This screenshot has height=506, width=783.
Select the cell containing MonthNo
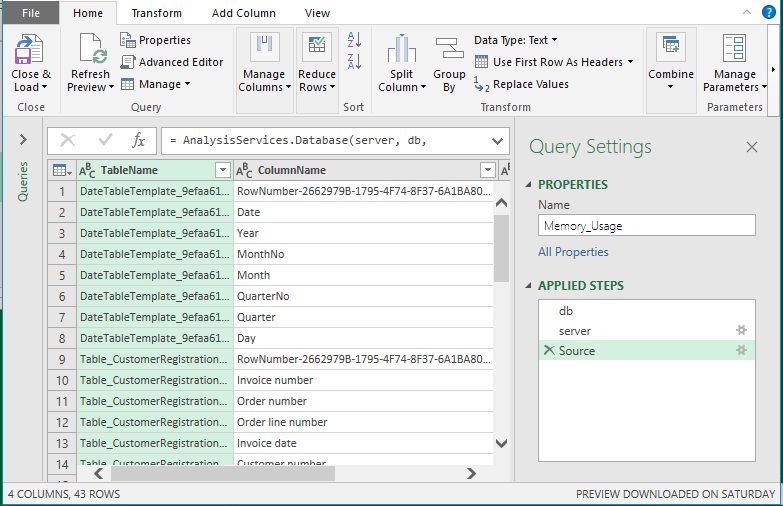click(x=364, y=254)
